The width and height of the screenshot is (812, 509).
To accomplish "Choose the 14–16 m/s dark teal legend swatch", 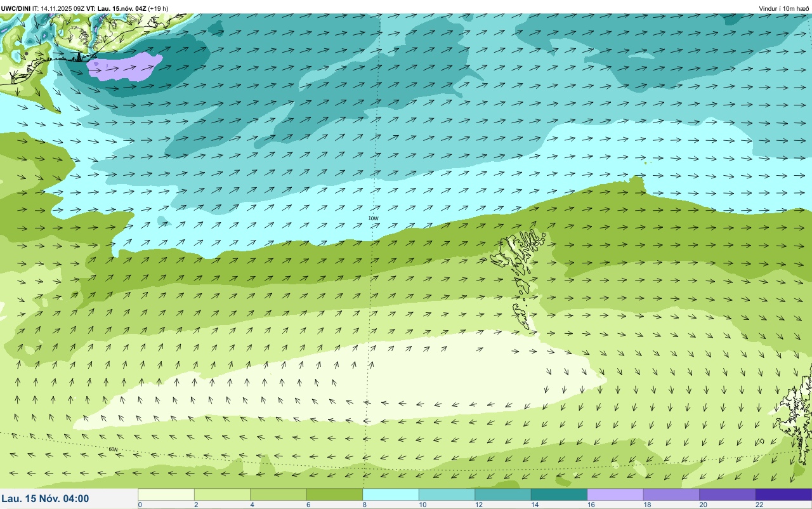I will pyautogui.click(x=559, y=494).
